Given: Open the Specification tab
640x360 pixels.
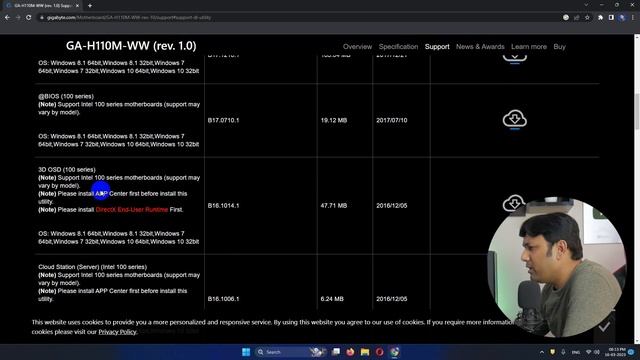Looking at the screenshot, I should [398, 47].
